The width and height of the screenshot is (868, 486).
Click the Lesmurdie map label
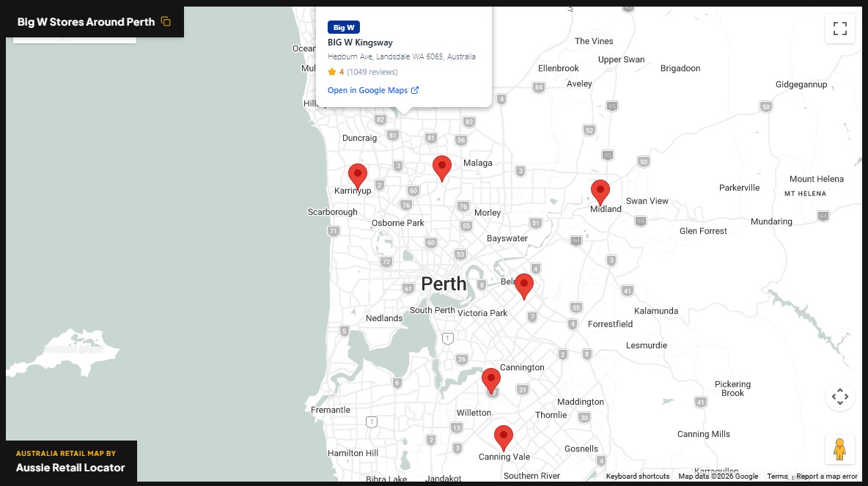(x=647, y=345)
